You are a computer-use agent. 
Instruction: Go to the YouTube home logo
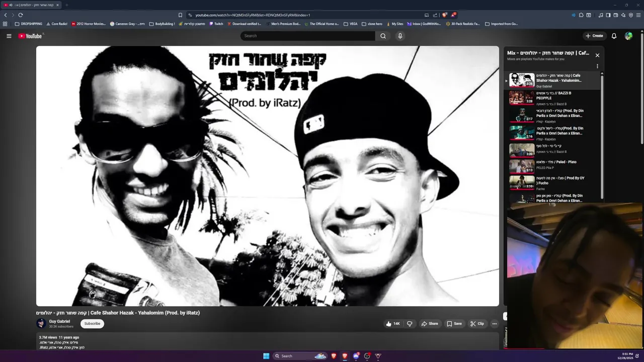30,36
